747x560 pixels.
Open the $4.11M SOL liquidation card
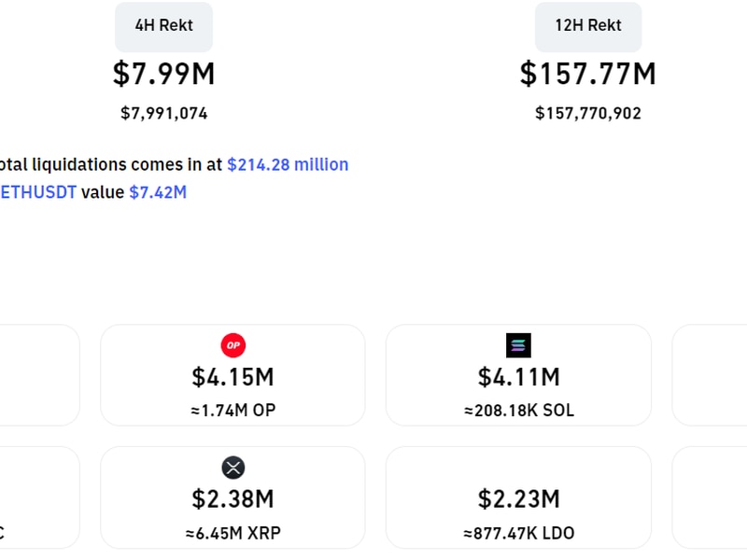click(x=518, y=377)
